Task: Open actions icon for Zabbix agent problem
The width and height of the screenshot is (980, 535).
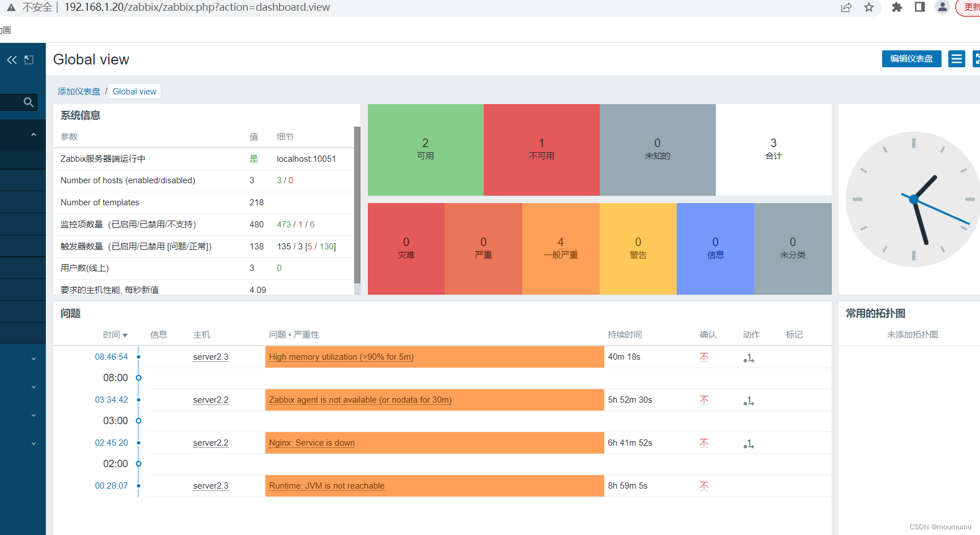Action: pyautogui.click(x=749, y=401)
